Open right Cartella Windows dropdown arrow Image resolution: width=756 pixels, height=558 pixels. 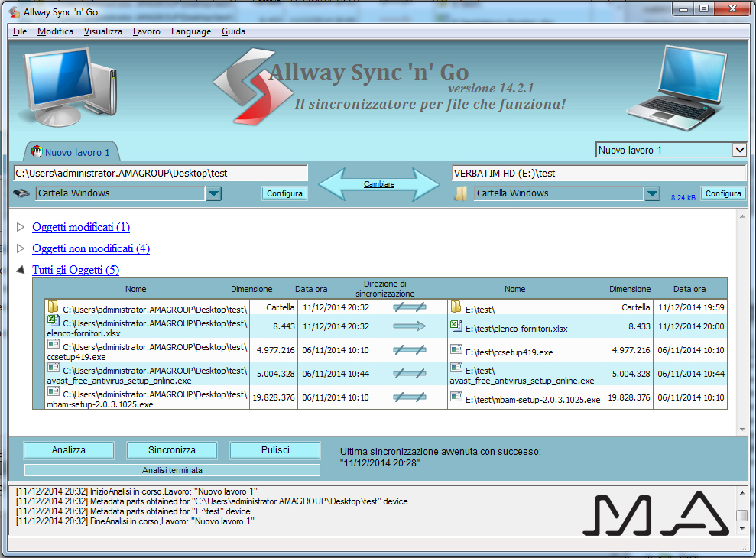[652, 193]
